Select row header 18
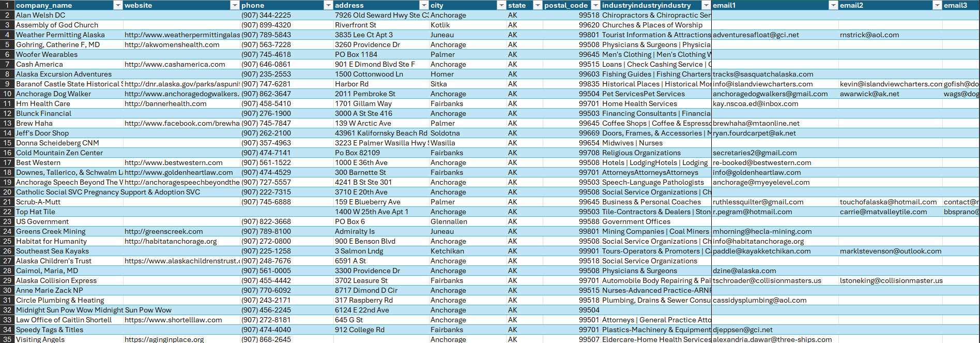 tap(7, 172)
